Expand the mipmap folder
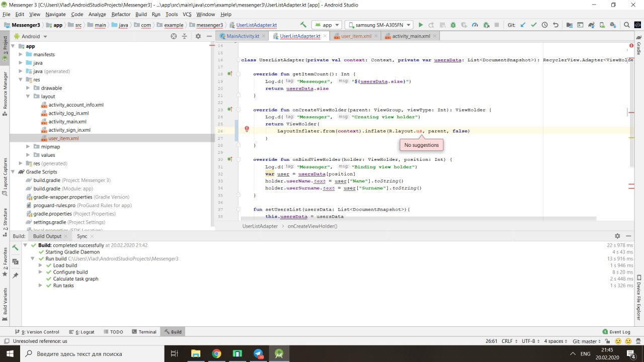The image size is (644, 362). point(29,147)
